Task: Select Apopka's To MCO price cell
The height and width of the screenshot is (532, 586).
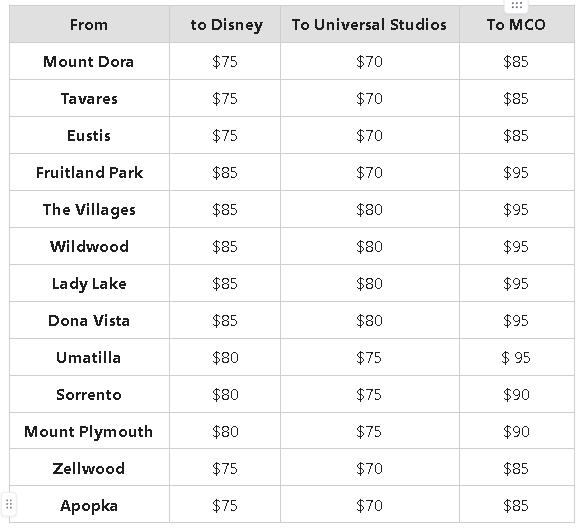Action: [x=517, y=504]
